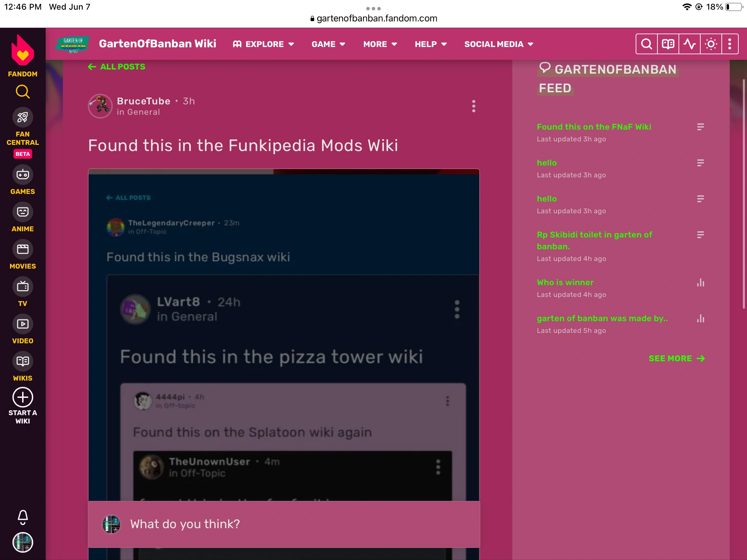
Task: Open recent wiki activity pulse icon
Action: 689,44
